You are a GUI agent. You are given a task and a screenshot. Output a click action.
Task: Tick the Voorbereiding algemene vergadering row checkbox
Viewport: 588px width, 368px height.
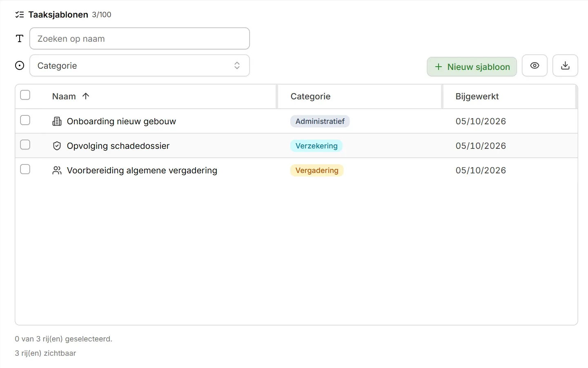coord(25,169)
